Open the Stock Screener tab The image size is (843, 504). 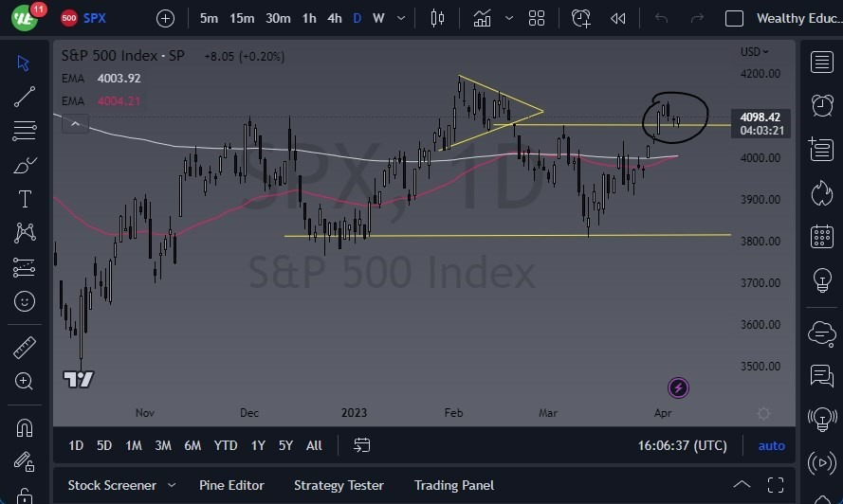point(112,485)
